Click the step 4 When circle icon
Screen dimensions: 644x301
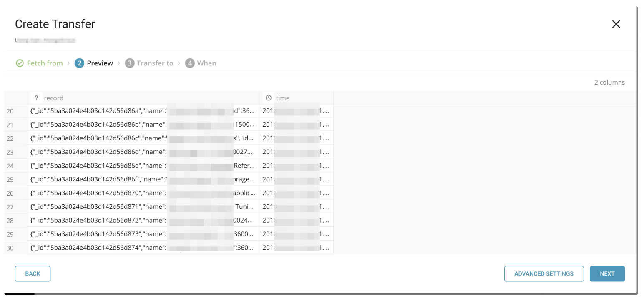pos(190,63)
